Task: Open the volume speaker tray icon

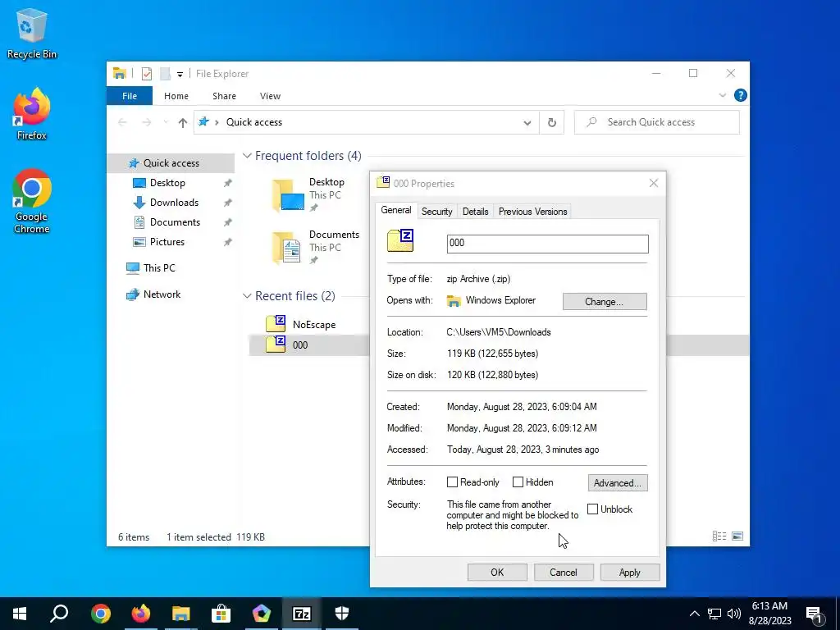Action: pos(734,614)
